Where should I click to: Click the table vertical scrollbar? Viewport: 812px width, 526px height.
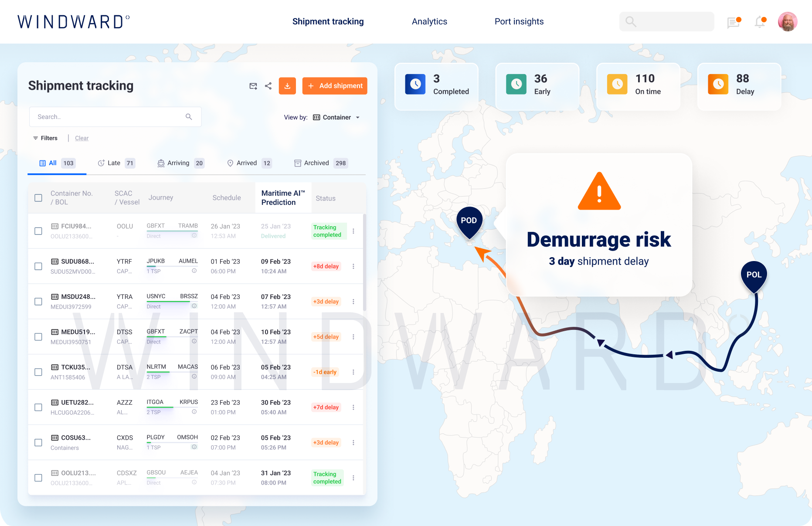[x=364, y=262]
